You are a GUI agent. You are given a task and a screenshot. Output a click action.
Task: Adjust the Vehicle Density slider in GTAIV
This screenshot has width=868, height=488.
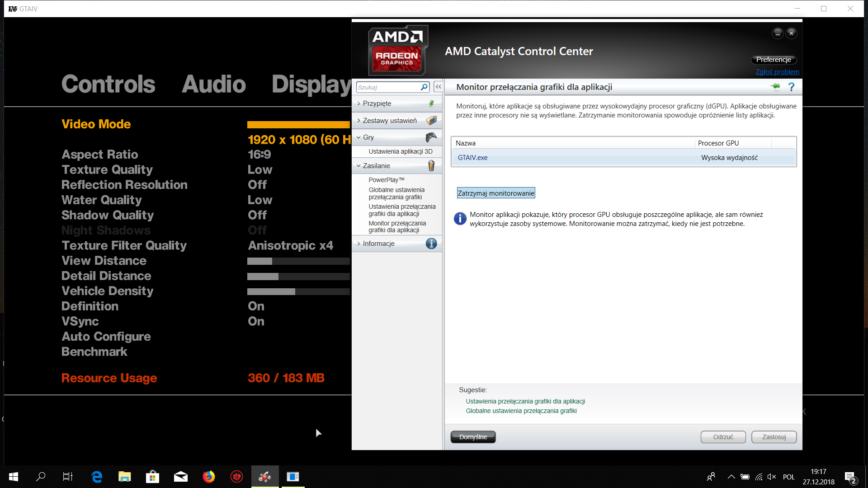tap(298, 292)
